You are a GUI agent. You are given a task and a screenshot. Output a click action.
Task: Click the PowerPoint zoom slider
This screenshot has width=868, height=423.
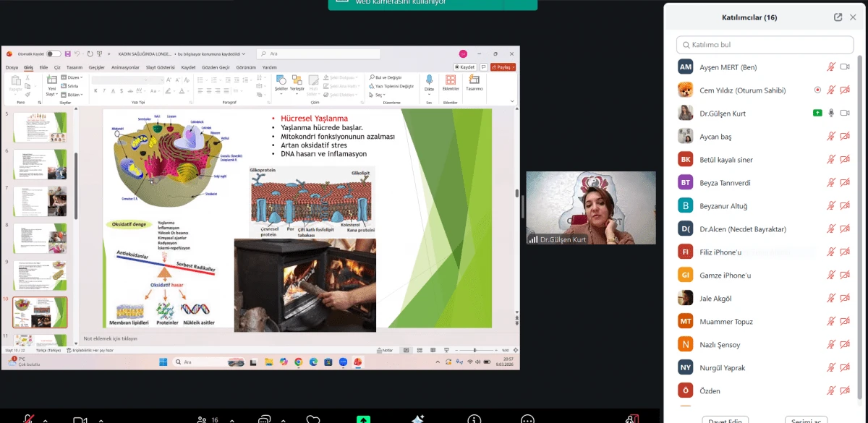[474, 350]
